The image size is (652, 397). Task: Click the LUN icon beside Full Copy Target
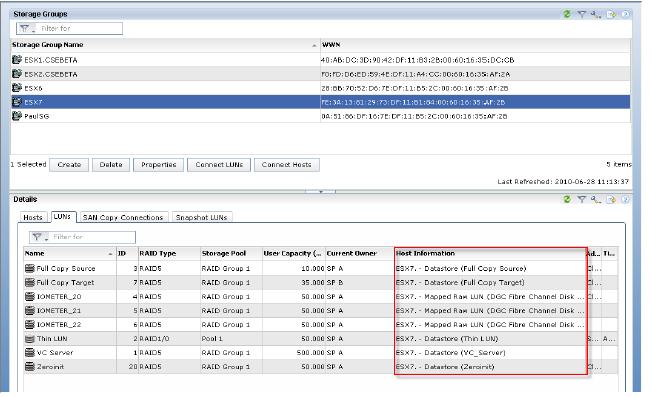30,282
